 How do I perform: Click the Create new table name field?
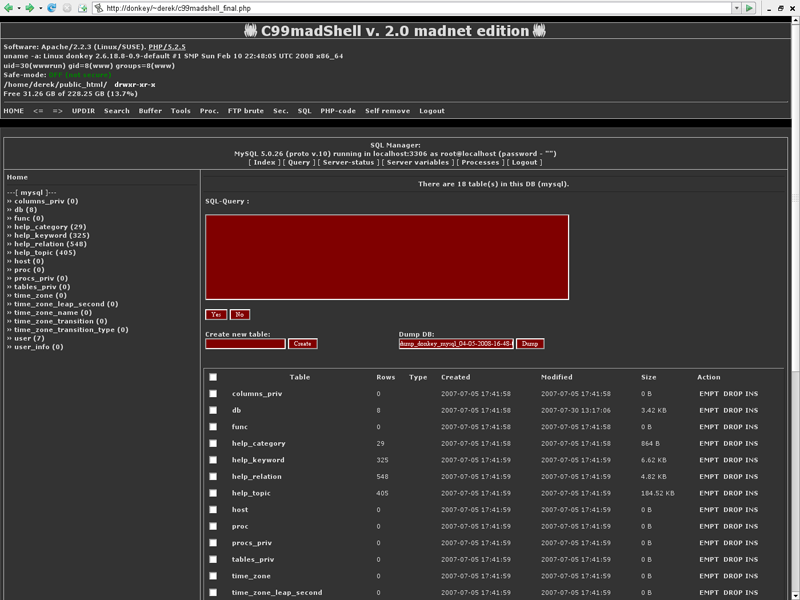245,344
